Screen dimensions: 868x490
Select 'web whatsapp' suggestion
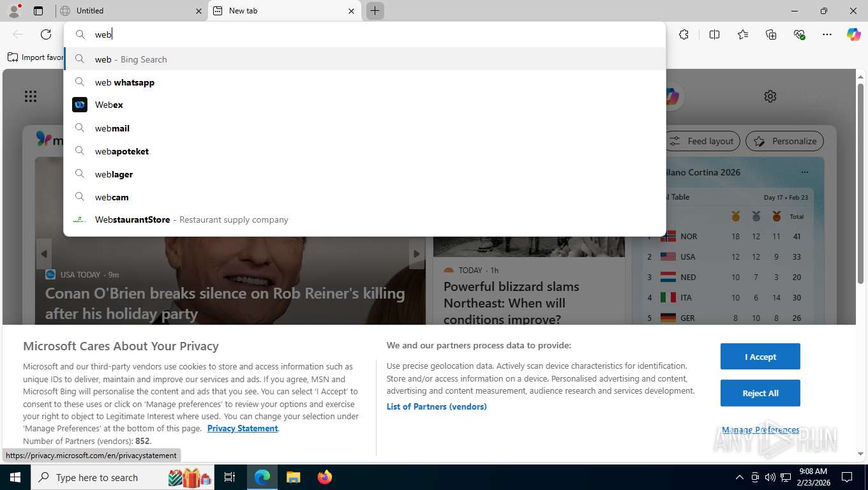[364, 82]
